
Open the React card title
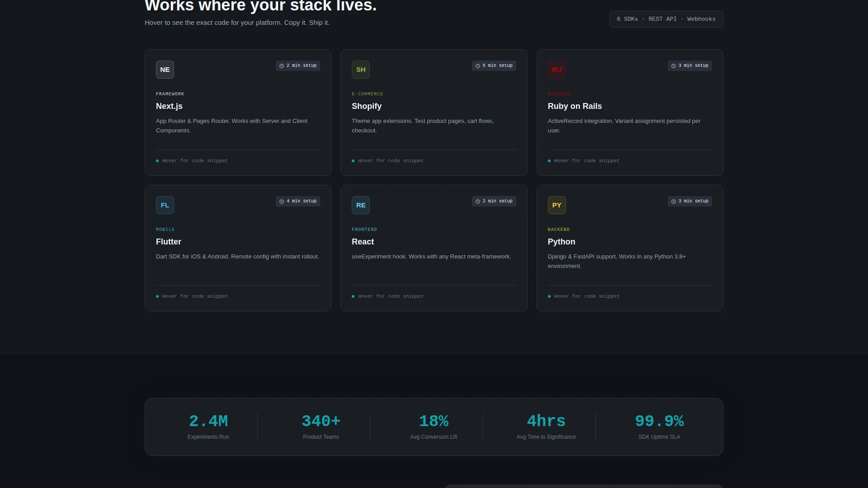363,242
